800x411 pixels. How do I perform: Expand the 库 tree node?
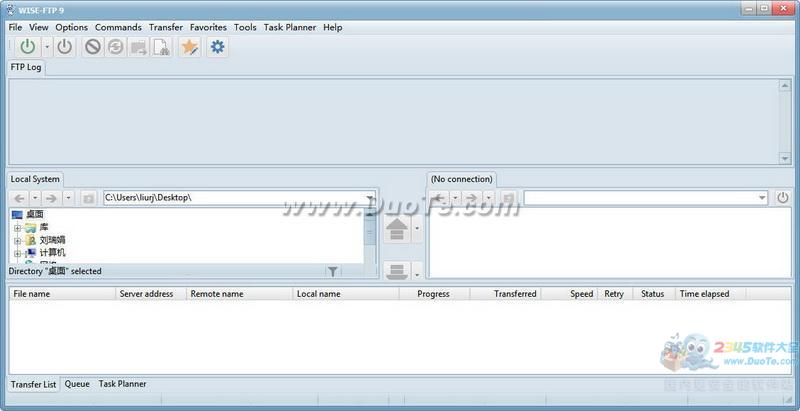pos(18,227)
